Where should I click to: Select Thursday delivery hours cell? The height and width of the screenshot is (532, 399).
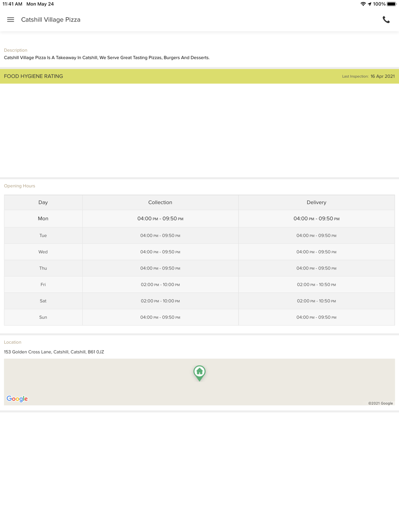(316, 268)
